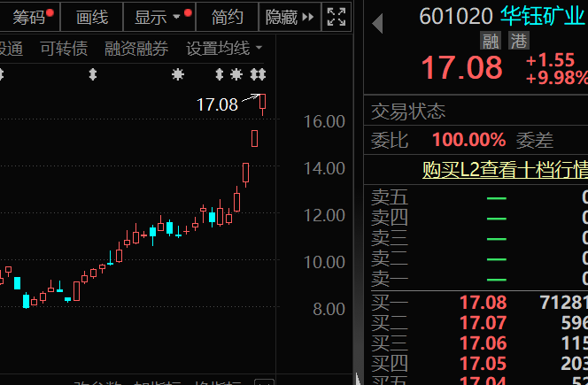Select the 卖二 ask row

click(479, 258)
